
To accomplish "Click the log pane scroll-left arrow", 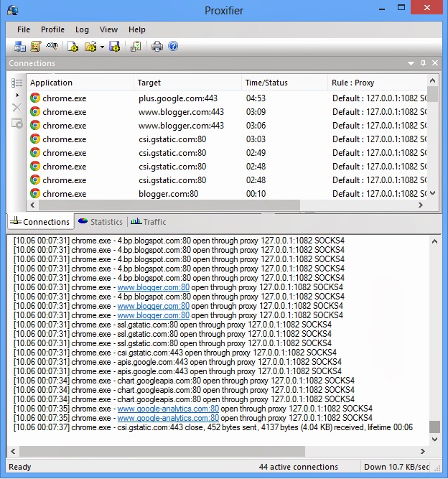I will point(13,451).
